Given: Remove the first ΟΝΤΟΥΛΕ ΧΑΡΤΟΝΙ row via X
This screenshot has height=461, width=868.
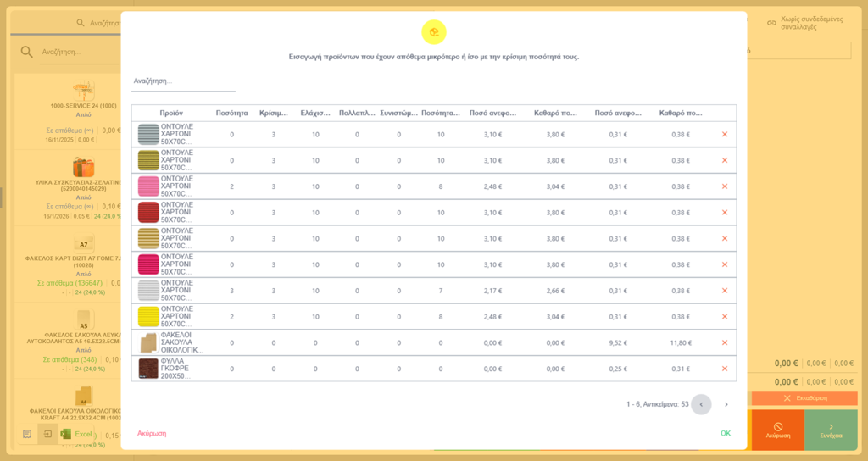Looking at the screenshot, I should point(724,135).
